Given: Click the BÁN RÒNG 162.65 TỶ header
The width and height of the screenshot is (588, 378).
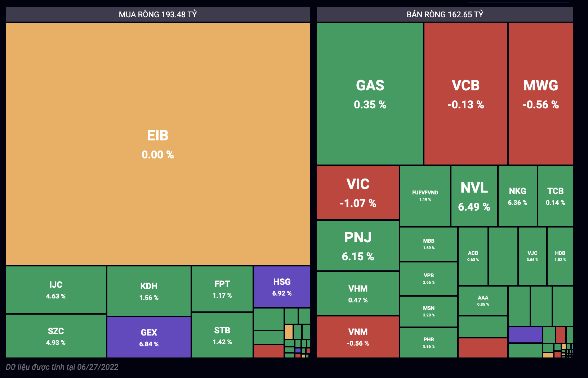Looking at the screenshot, I should [x=445, y=14].
